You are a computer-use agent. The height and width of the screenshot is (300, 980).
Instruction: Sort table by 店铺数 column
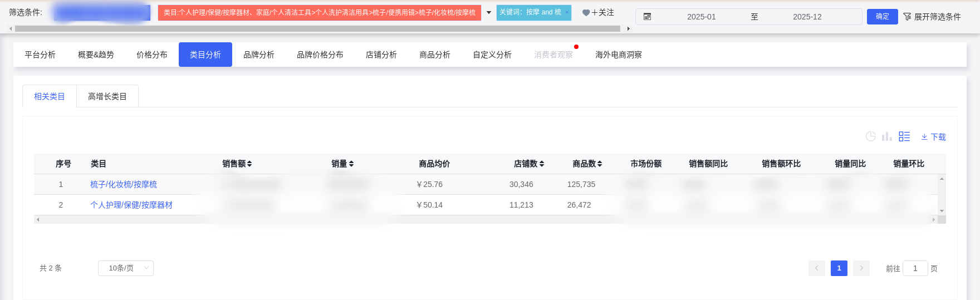pos(542,164)
